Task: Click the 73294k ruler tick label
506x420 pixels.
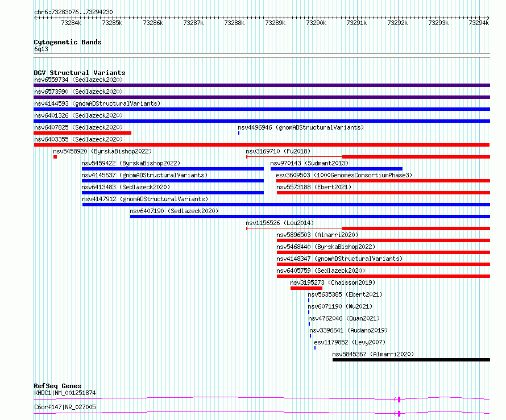Action: pos(479,23)
